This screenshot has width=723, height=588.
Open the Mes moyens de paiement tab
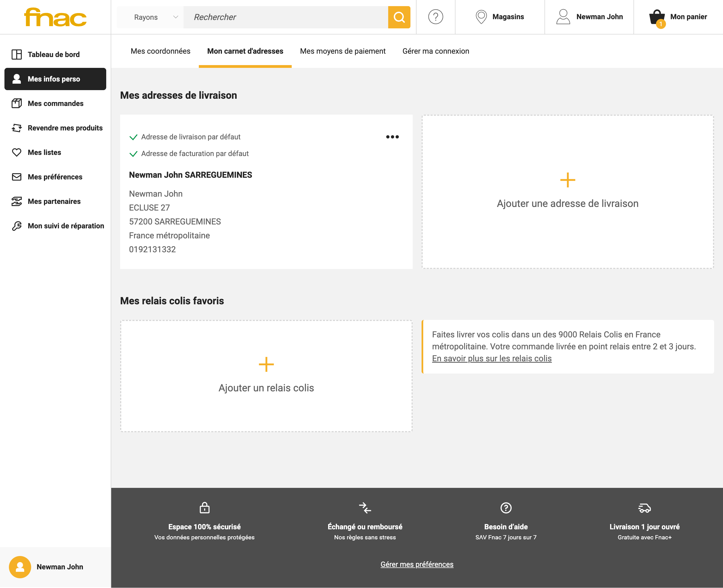pos(343,51)
